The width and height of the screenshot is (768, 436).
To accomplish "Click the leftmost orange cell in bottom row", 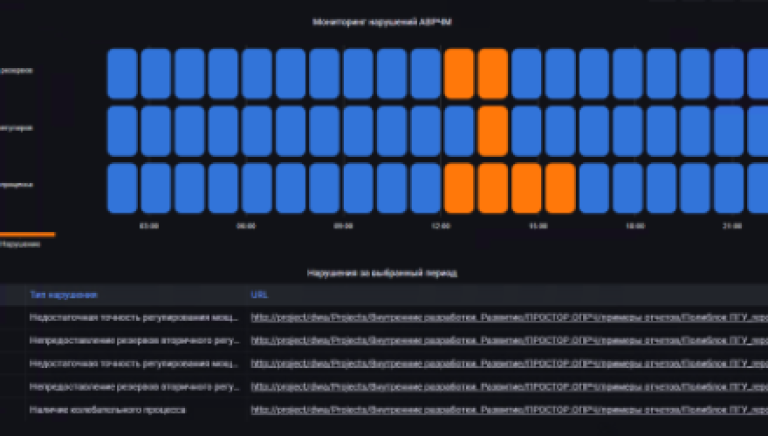I will 459,187.
